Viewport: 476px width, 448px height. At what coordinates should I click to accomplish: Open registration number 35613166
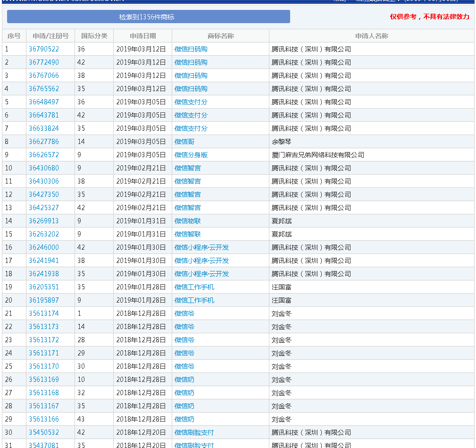point(44,419)
